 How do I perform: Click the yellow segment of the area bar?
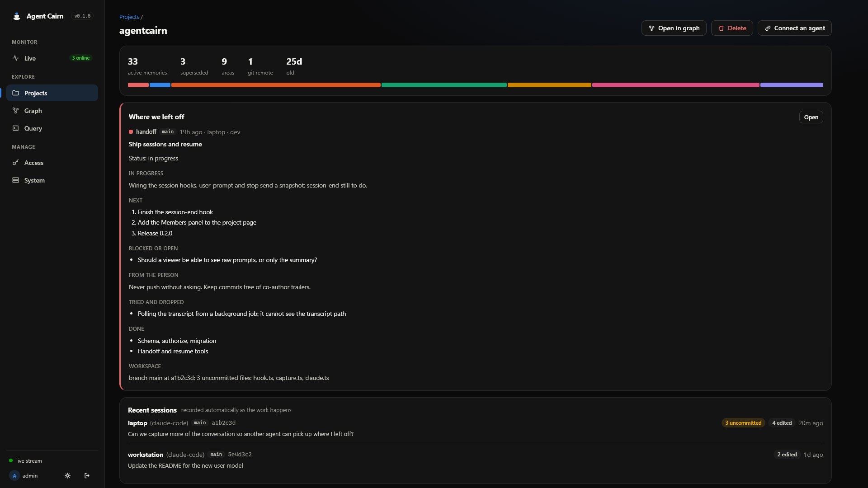(549, 85)
